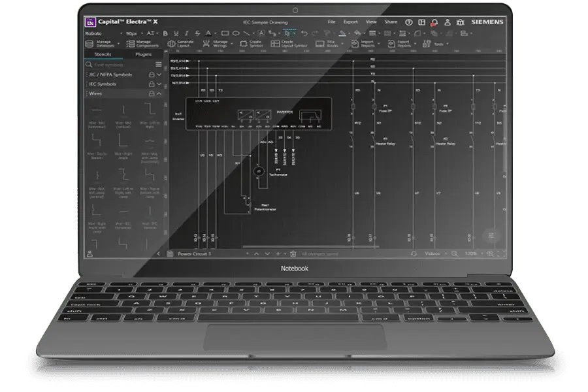The height and width of the screenshot is (392, 588).
Task: Toggle lock on IEC Symbols stencil
Action: [x=151, y=84]
